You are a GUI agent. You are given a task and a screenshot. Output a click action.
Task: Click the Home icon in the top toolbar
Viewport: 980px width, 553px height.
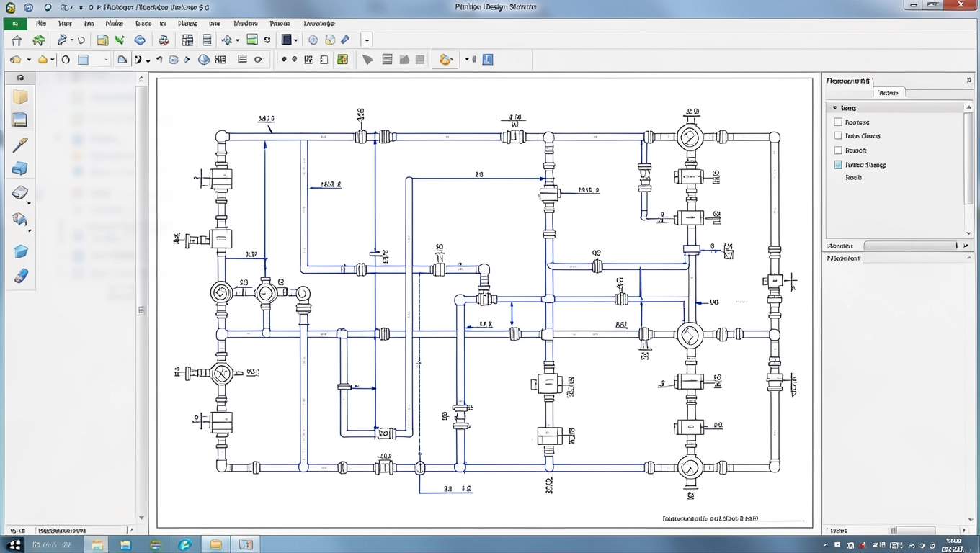(x=17, y=40)
